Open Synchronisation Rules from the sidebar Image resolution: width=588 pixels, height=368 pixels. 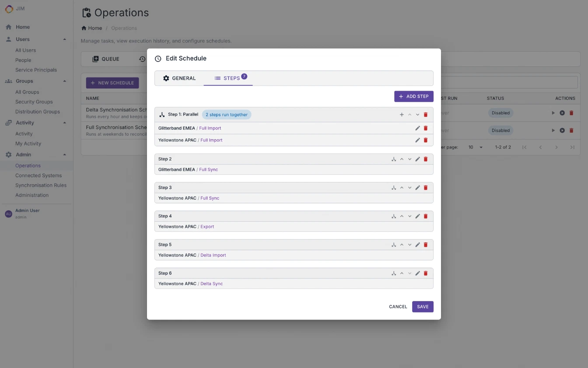click(x=41, y=185)
